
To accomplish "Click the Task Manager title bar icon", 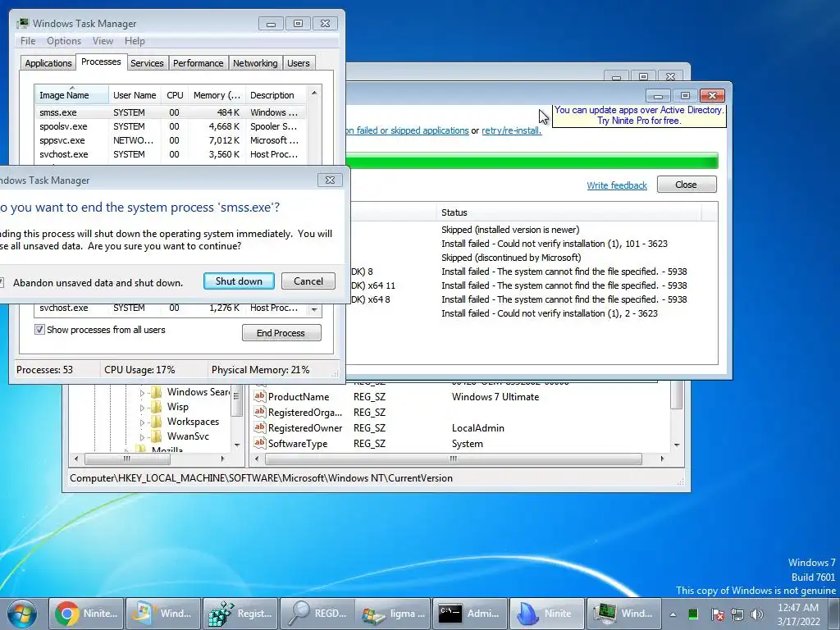I will point(22,23).
